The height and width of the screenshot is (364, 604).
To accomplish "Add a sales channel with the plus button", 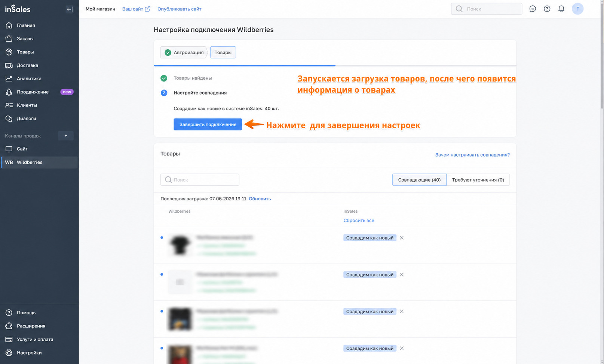I will point(66,136).
